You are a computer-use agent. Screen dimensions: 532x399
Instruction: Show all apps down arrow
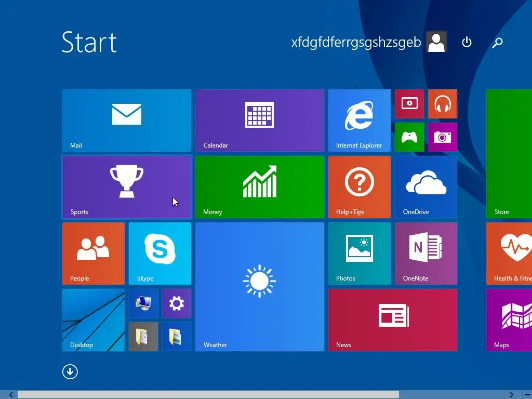(x=70, y=372)
